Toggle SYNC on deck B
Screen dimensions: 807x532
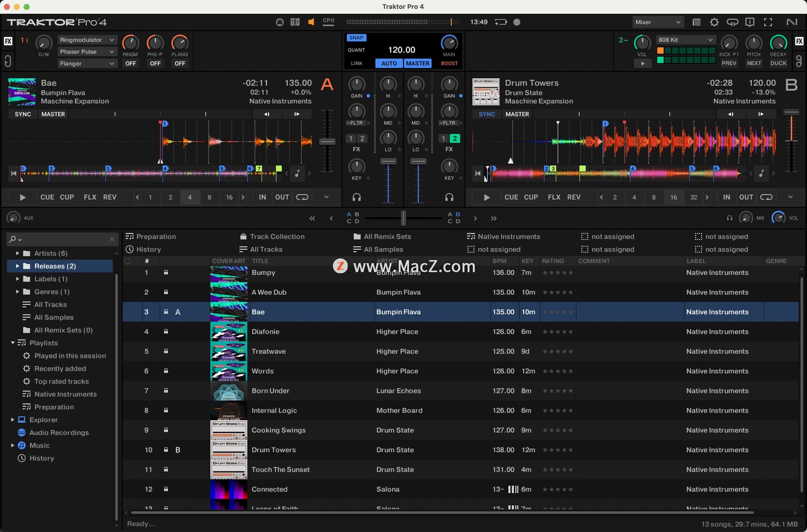487,114
